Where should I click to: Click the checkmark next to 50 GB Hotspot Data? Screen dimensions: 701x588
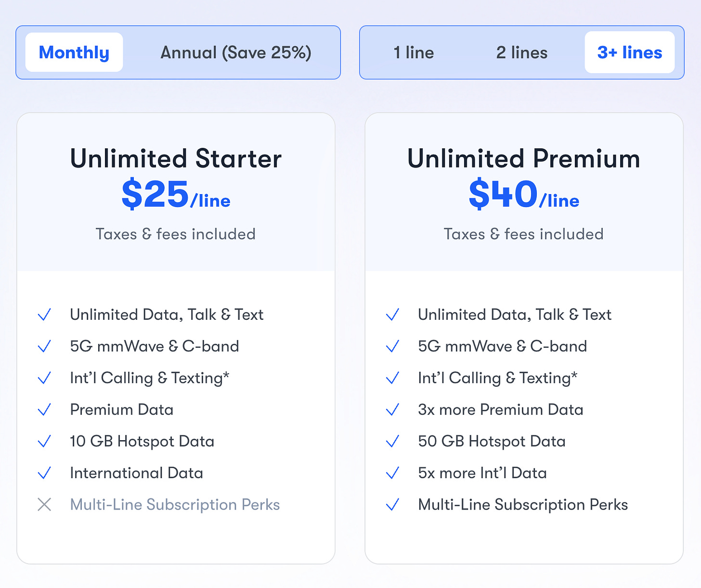(392, 441)
